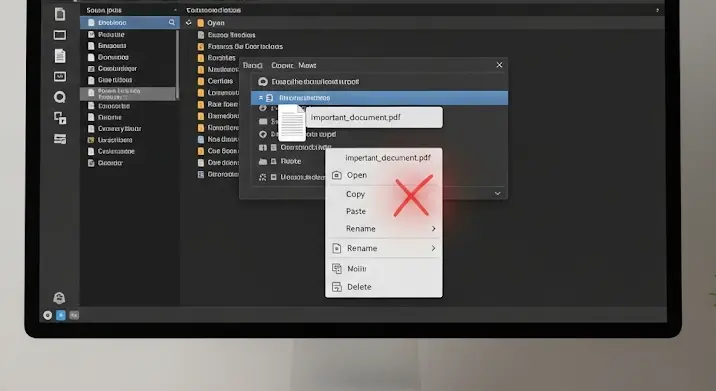Choose Copy in the context menu
The image size is (716, 391).
[355, 194]
